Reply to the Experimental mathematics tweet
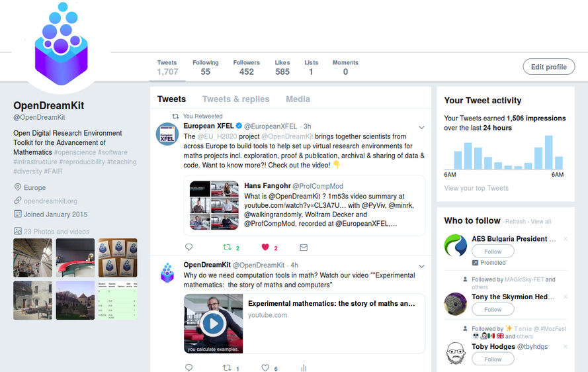Image resolution: width=588 pixels, height=372 pixels. (x=189, y=367)
